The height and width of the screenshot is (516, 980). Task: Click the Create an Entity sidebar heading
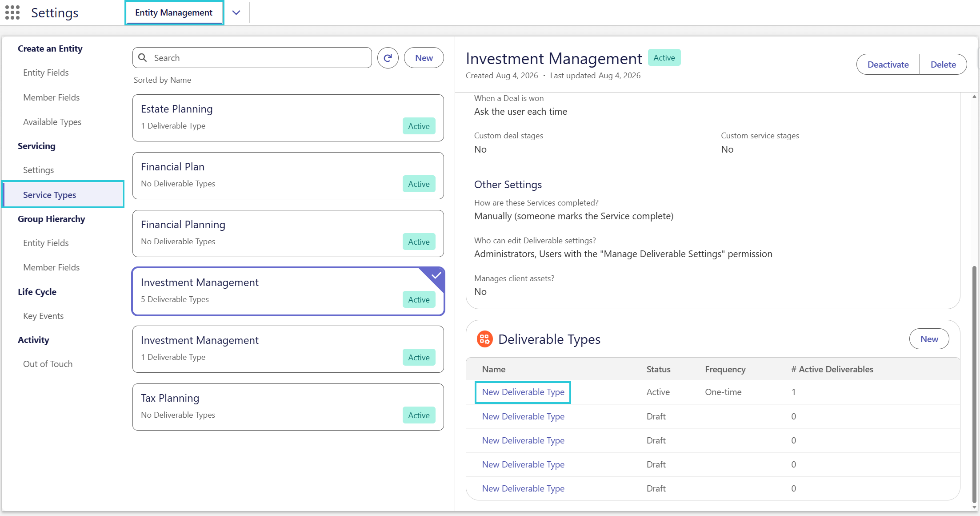tap(50, 48)
